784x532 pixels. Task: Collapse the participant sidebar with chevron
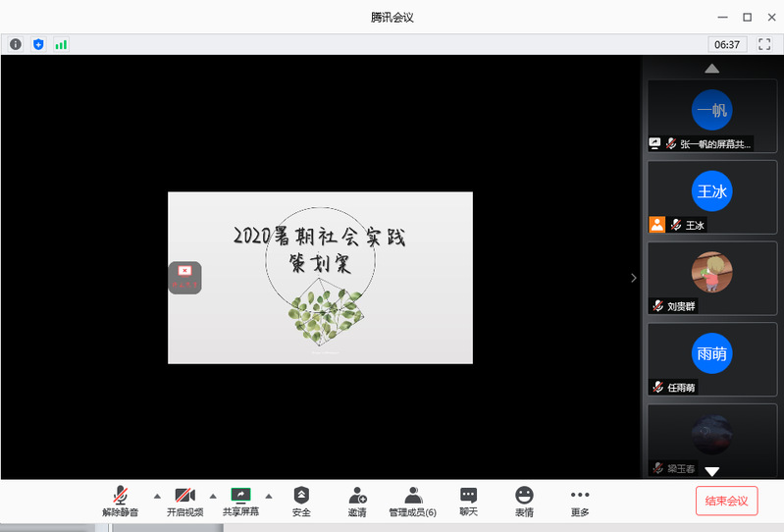click(x=634, y=278)
